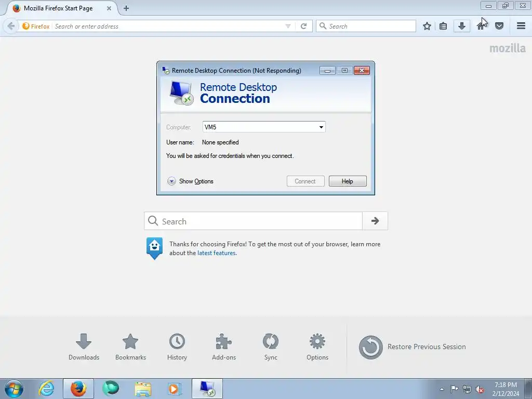
Task: Switch to Firefox in the taskbar
Action: click(x=78, y=389)
